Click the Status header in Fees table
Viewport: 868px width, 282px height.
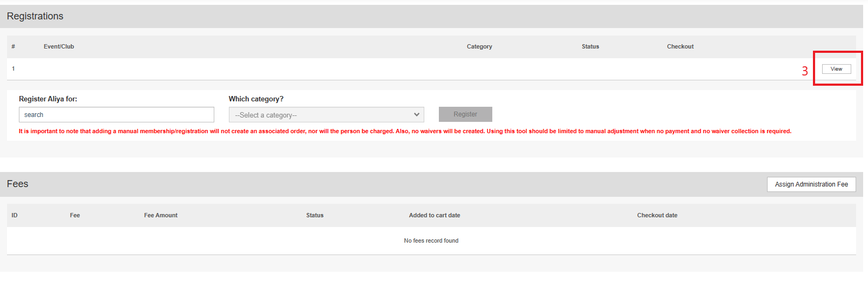pos(315,216)
